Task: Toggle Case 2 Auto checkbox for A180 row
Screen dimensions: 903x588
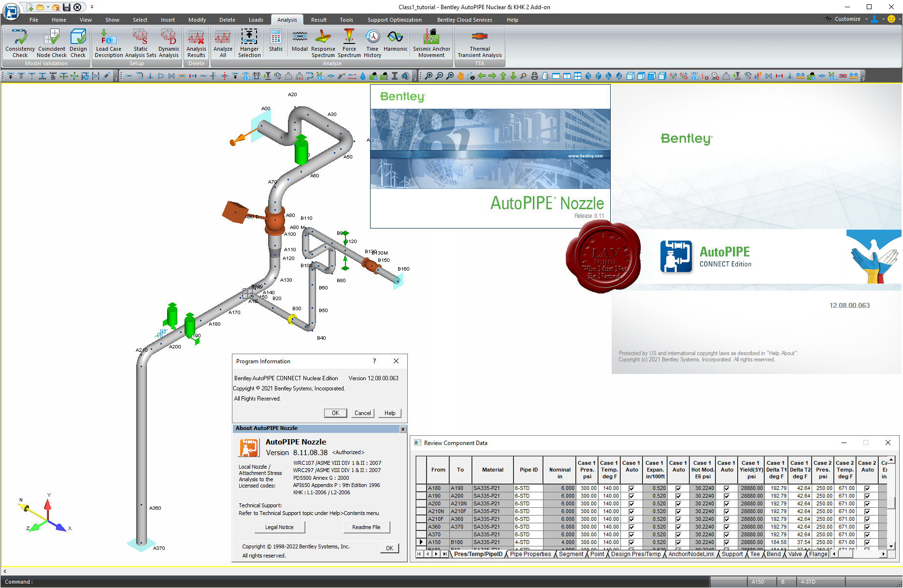Action: pyautogui.click(x=867, y=488)
